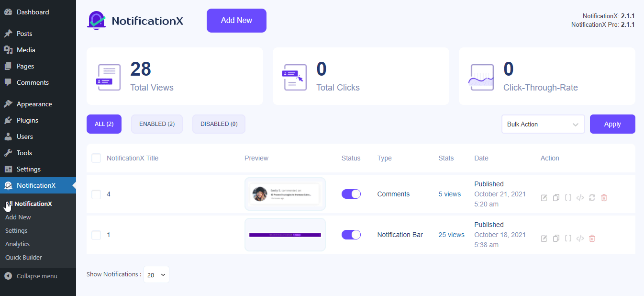
Task: Regenerate notification 4 with the refresh icon
Action: 592,198
